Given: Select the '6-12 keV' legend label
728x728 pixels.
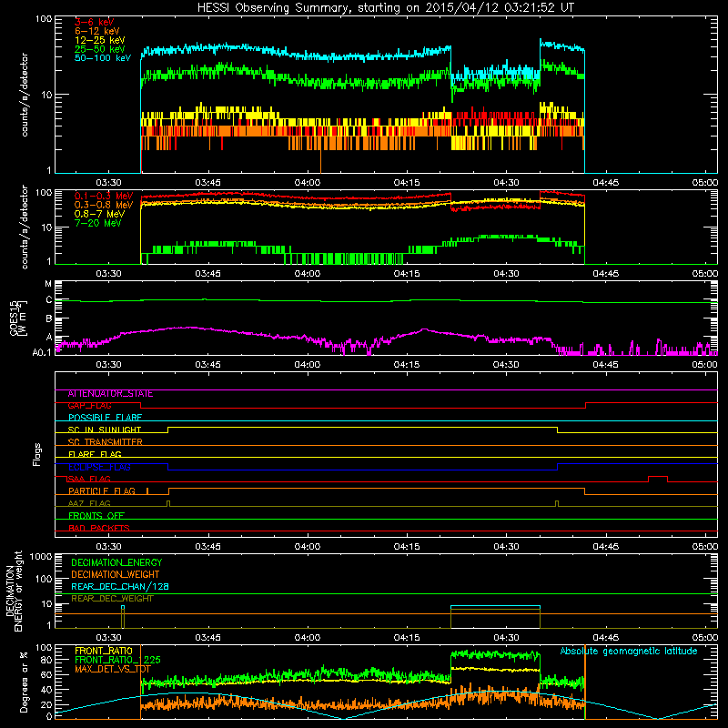Looking at the screenshot, I should (97, 31).
